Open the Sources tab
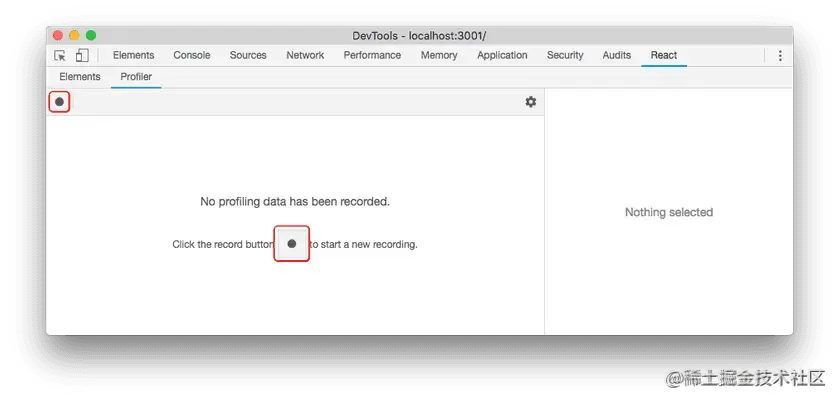The width and height of the screenshot is (840, 402). pyautogui.click(x=248, y=55)
